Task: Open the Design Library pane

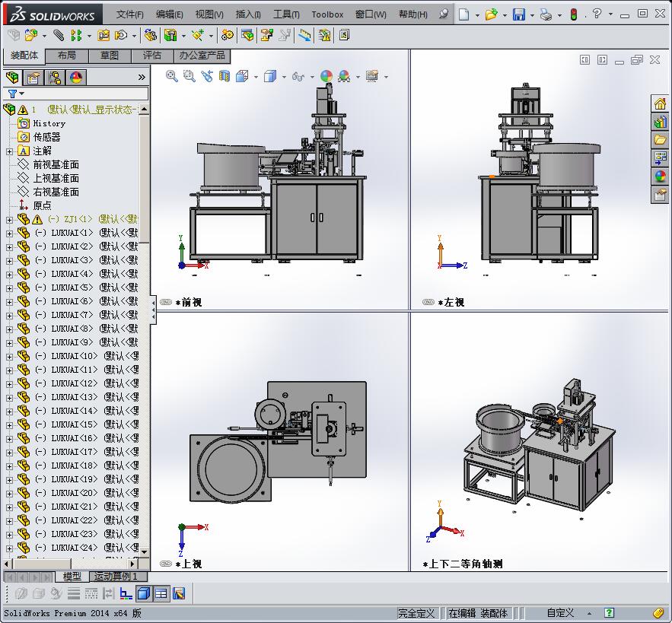Action: (x=660, y=122)
